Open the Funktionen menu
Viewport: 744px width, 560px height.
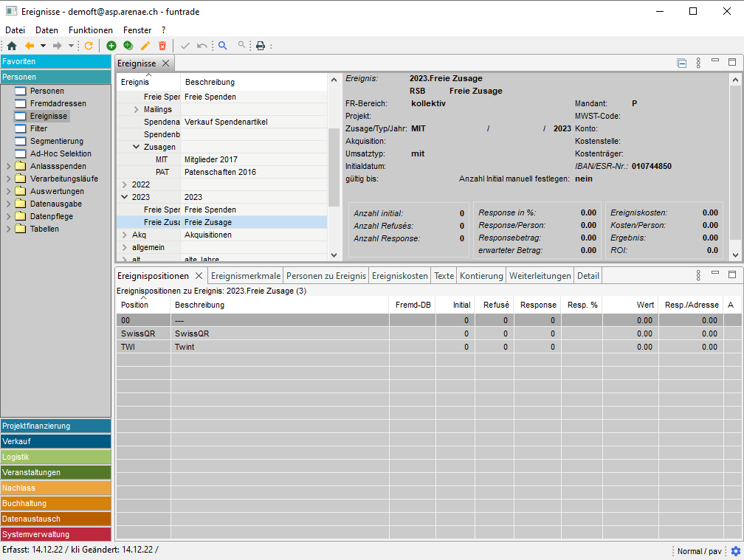click(90, 30)
